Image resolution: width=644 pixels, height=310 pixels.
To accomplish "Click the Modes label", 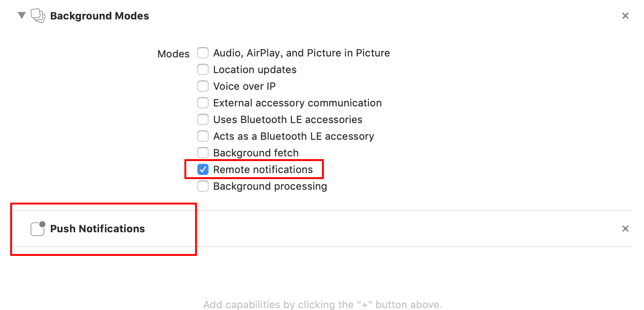I will 173,54.
